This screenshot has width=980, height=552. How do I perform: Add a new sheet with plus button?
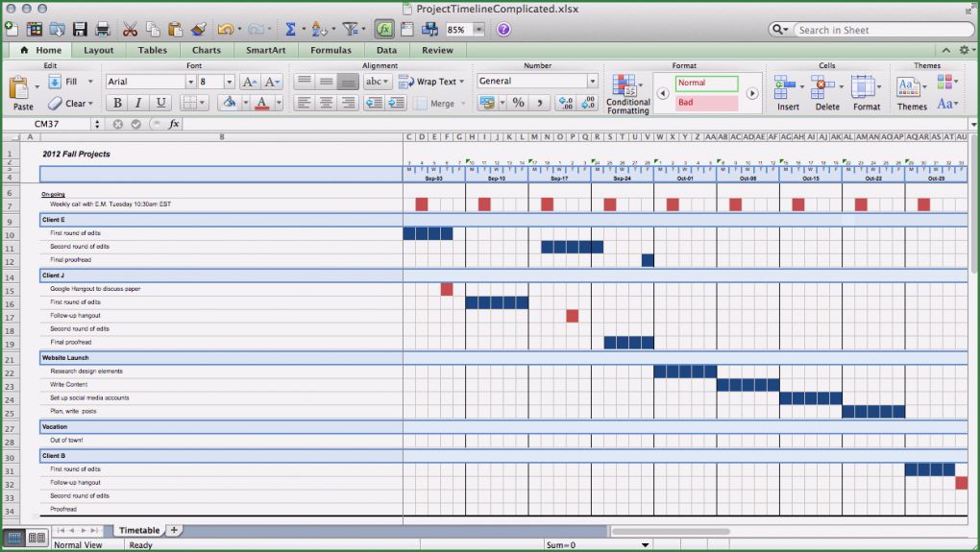[x=174, y=530]
